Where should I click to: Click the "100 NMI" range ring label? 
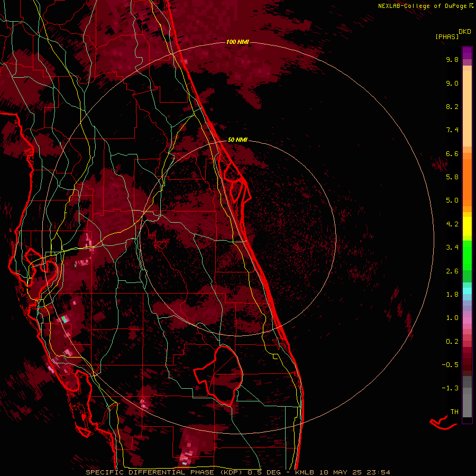coord(237,42)
